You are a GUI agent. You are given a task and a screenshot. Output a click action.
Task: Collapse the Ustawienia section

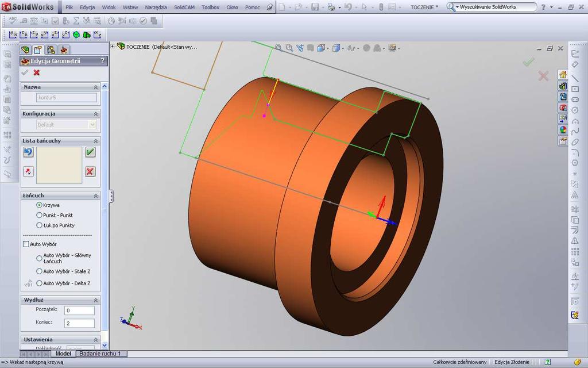96,339
